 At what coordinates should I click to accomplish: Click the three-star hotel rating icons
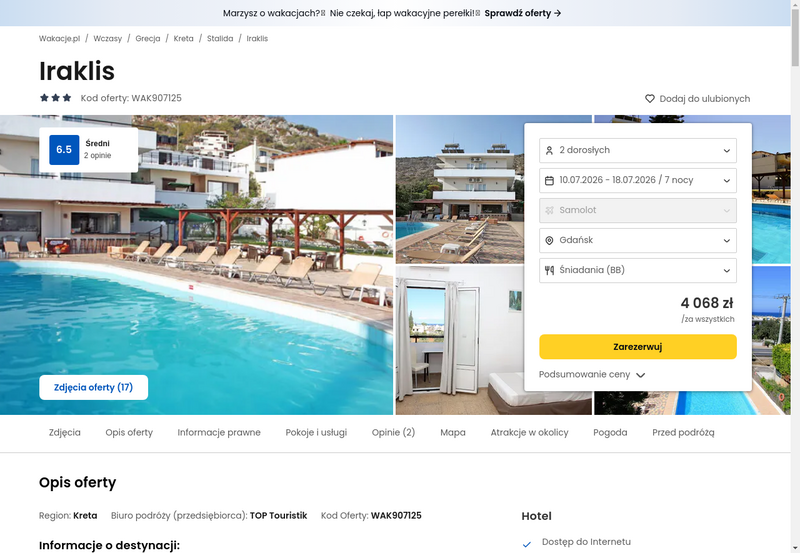[x=56, y=97]
